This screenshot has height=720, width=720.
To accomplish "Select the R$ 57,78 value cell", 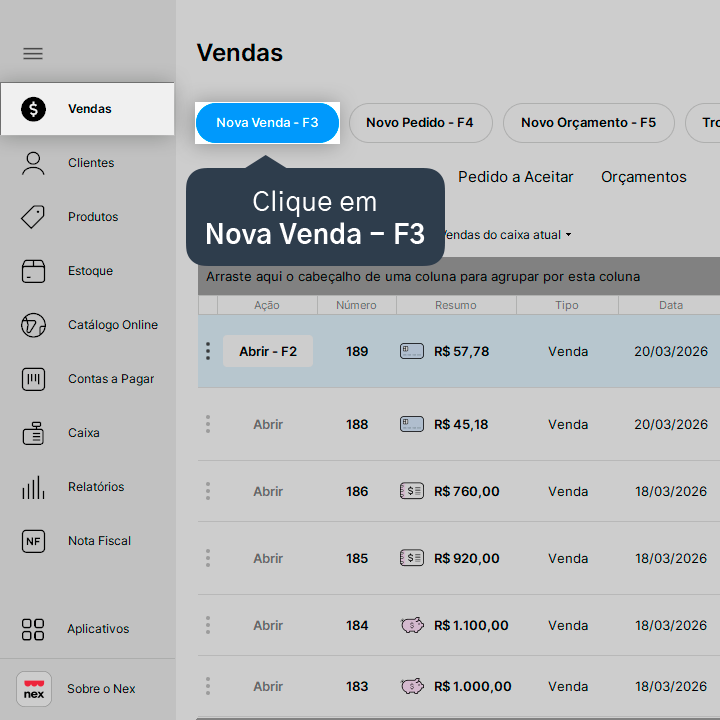I will [461, 352].
